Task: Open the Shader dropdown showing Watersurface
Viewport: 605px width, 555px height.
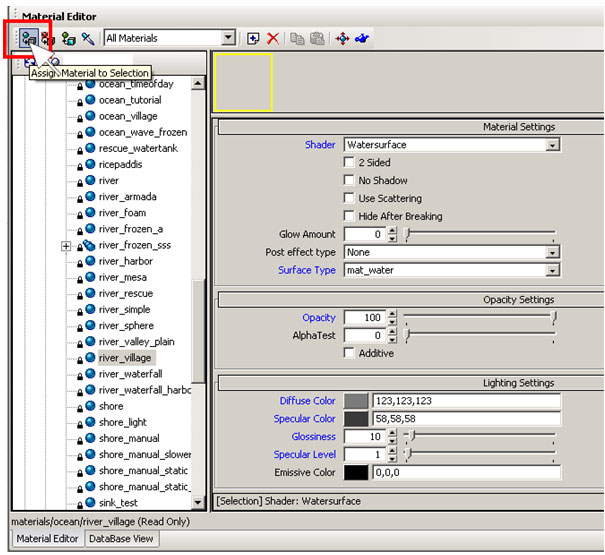Action: [x=553, y=145]
